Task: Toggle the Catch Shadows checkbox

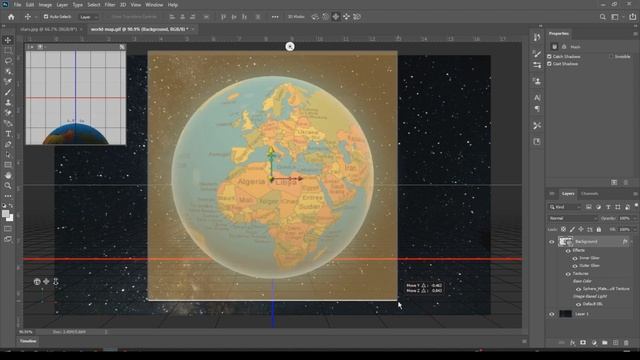Action: pyautogui.click(x=549, y=56)
